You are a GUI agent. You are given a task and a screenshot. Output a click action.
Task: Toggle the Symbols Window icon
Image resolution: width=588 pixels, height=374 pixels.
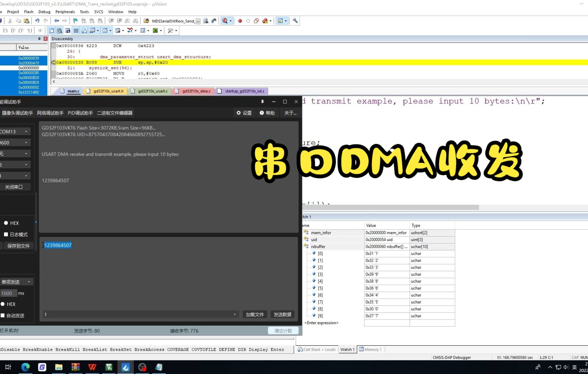coord(67,30)
